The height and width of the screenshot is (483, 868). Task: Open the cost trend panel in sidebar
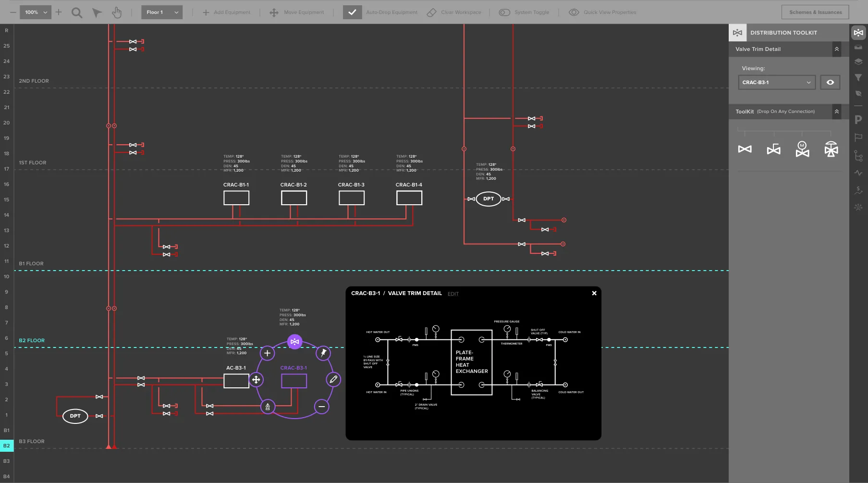pos(858,190)
